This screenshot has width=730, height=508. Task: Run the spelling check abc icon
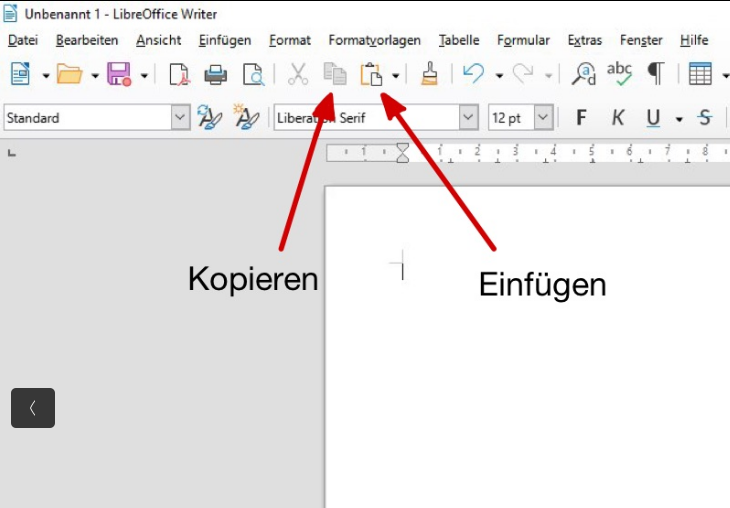tap(620, 75)
